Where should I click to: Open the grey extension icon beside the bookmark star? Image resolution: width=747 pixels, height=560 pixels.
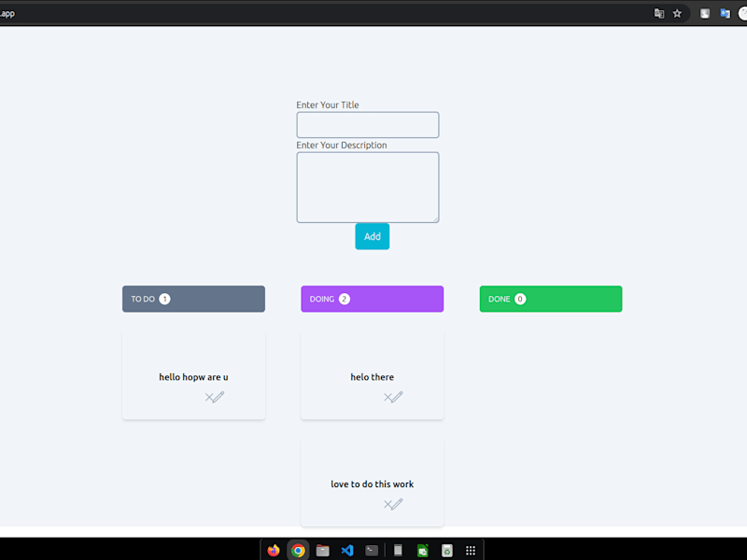tap(705, 13)
